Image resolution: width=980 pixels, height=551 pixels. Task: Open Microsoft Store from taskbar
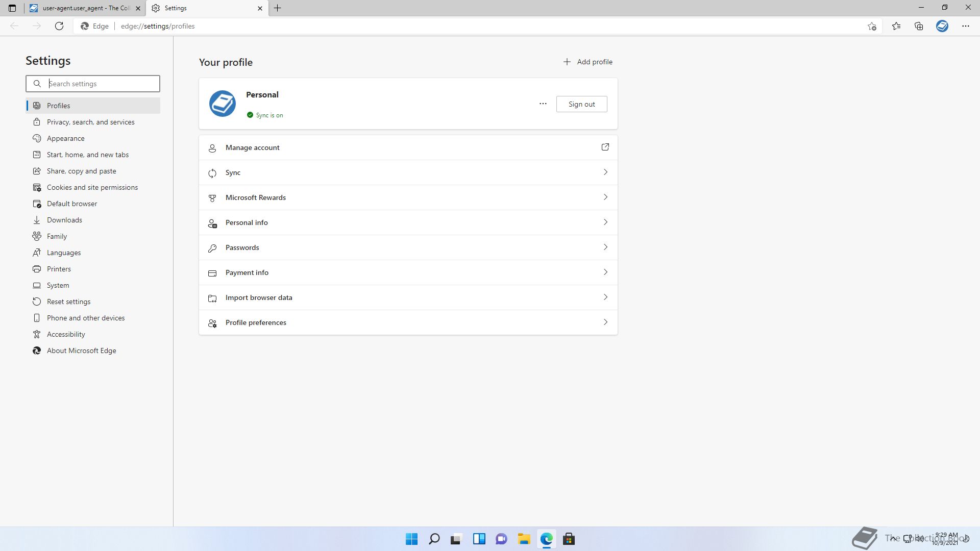pos(569,539)
